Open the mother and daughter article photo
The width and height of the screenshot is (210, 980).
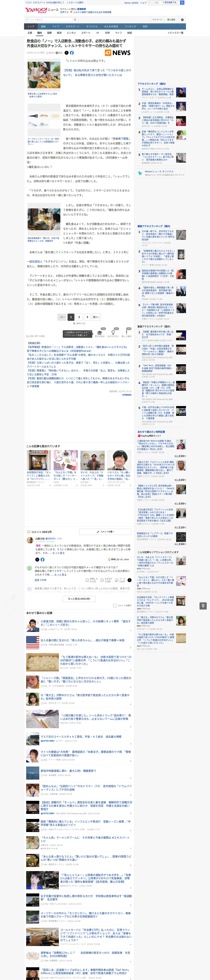coord(44,75)
